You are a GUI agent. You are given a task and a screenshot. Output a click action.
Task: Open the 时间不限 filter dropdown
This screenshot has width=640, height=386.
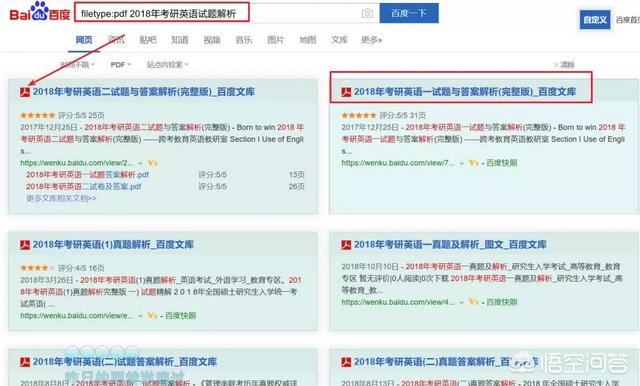coord(78,64)
